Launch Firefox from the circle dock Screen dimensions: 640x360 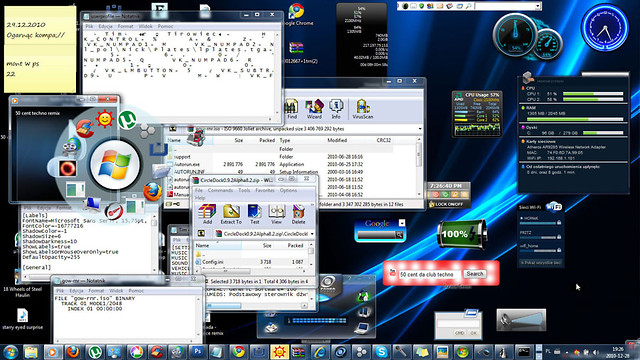click(153, 191)
